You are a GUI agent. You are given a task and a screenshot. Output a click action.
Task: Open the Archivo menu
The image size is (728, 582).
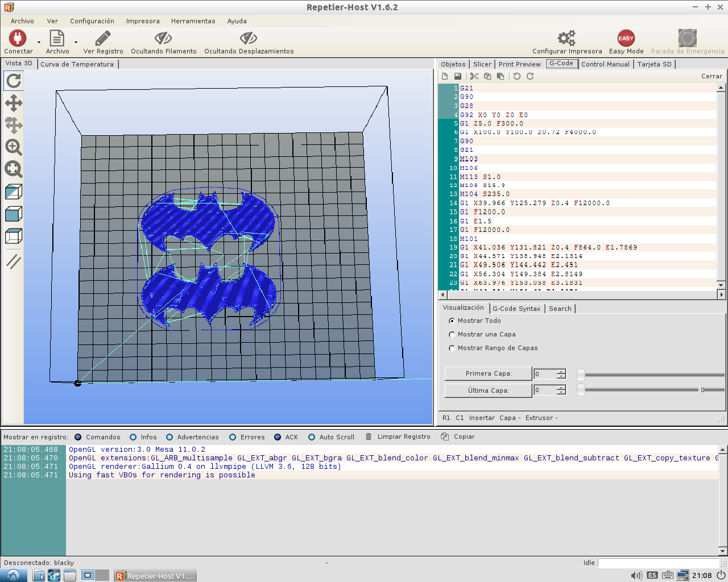[22, 21]
